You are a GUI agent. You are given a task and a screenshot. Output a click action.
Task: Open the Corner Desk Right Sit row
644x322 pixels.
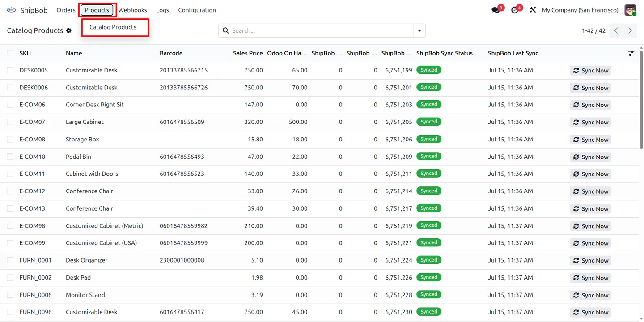(x=320, y=105)
